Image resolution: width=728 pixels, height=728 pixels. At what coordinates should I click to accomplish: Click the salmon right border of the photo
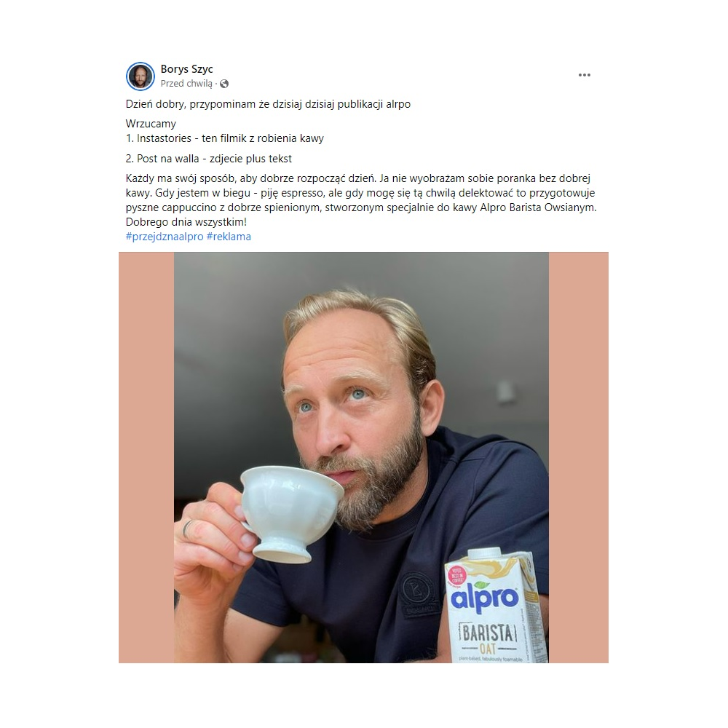tap(579, 457)
